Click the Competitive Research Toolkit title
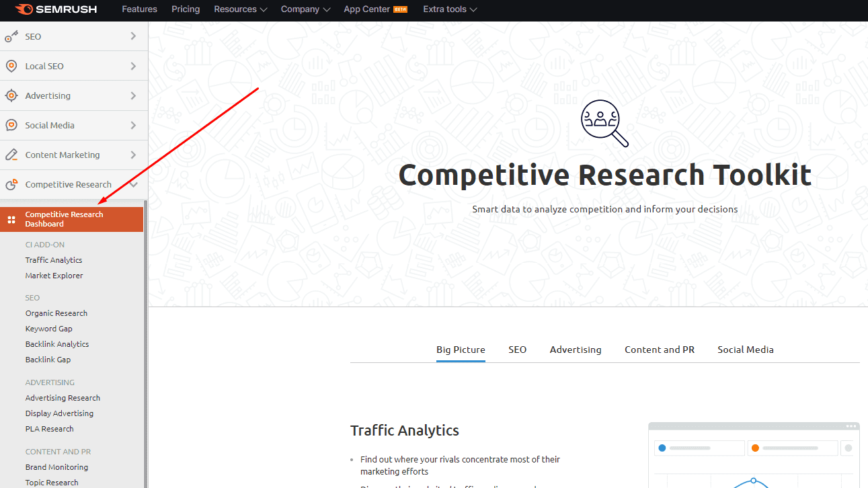868x488 pixels. click(605, 175)
